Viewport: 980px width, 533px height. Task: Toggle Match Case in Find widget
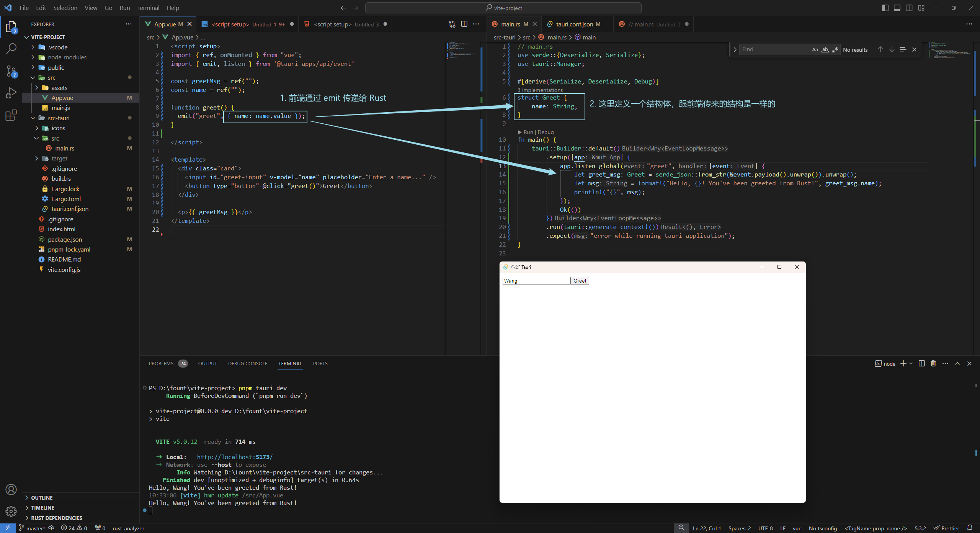point(815,50)
